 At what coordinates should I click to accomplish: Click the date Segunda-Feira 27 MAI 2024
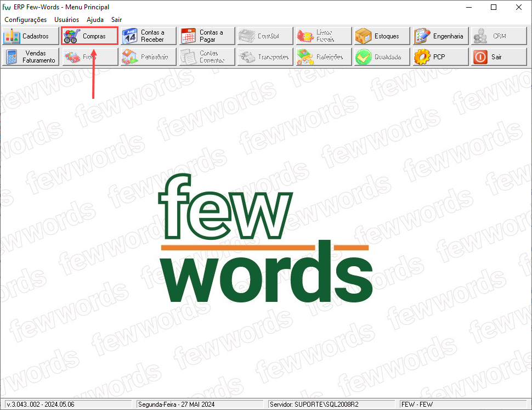[x=177, y=404]
